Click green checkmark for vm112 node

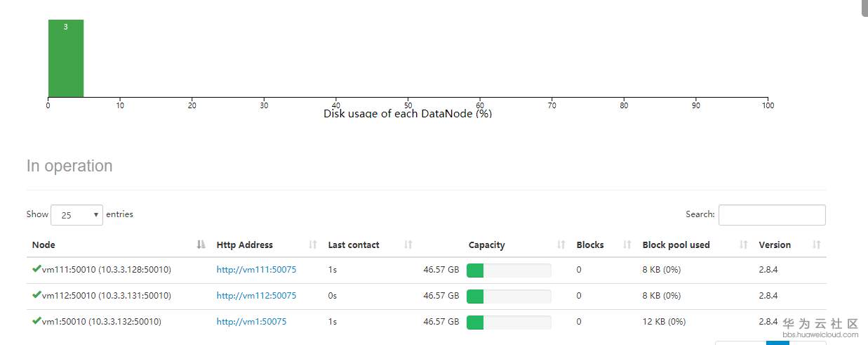pos(36,294)
